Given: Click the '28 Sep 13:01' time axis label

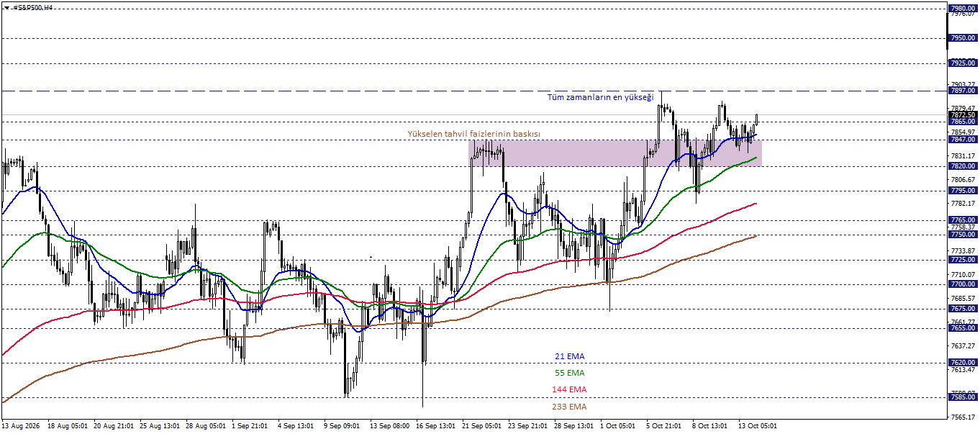Looking at the screenshot, I should tap(574, 426).
